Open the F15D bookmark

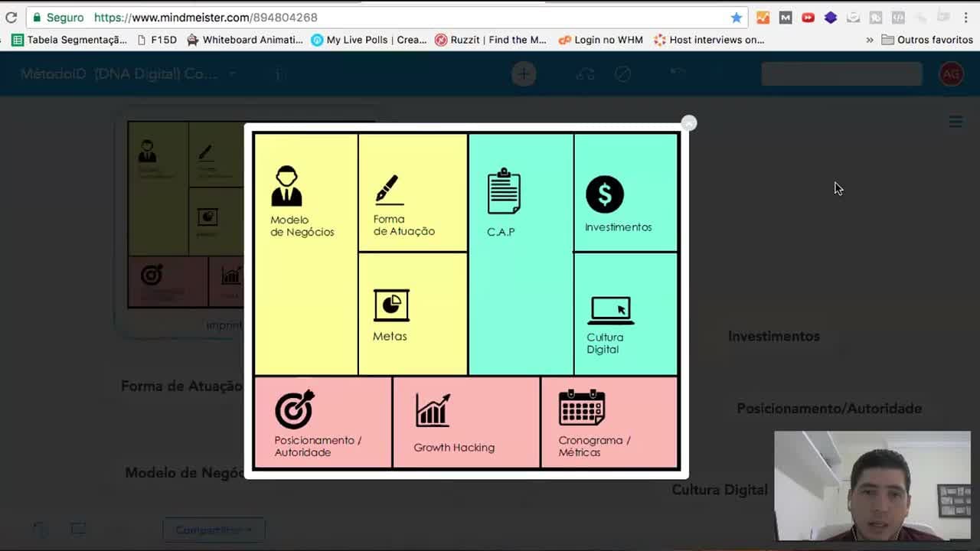pyautogui.click(x=156, y=40)
